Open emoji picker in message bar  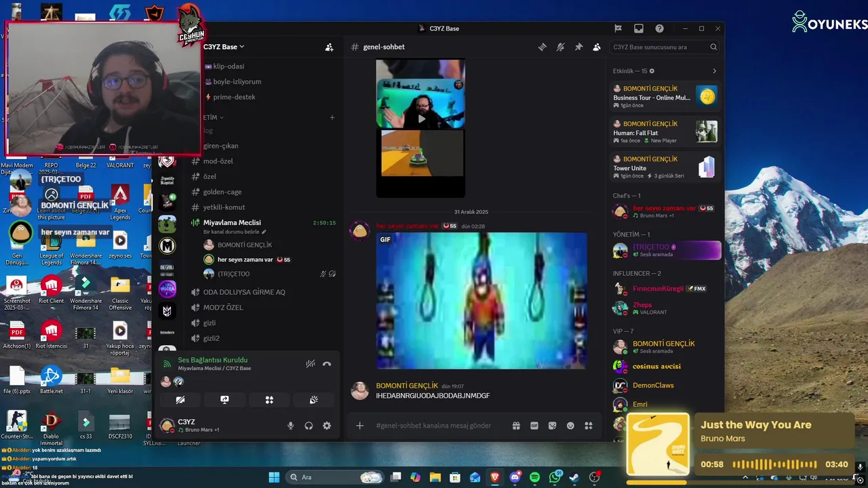pos(570,426)
